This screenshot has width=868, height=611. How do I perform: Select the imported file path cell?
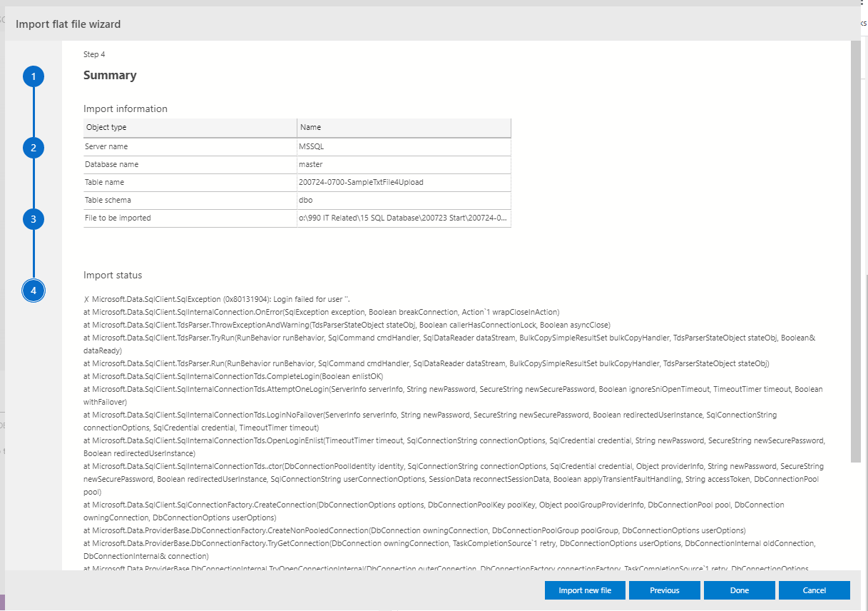[x=404, y=218]
